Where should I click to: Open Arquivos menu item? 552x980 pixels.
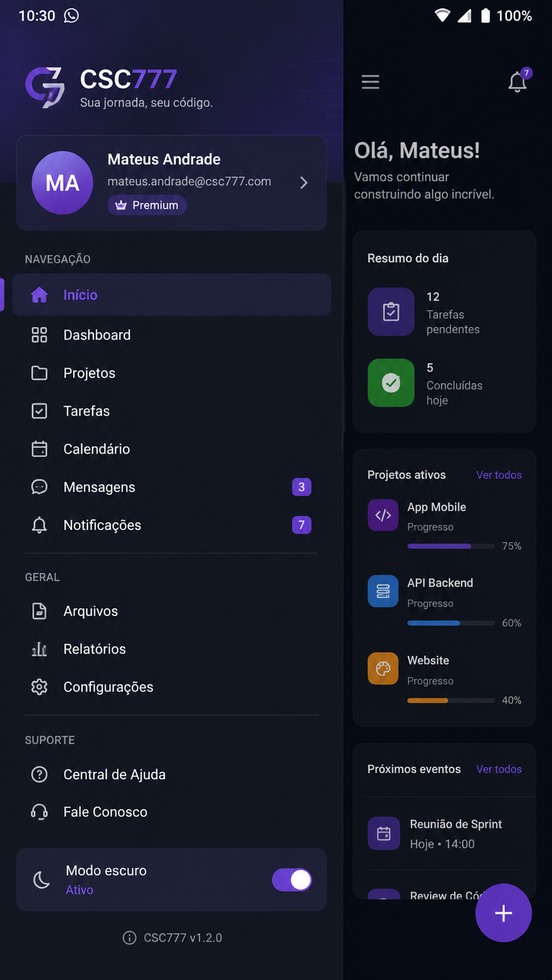click(x=172, y=611)
